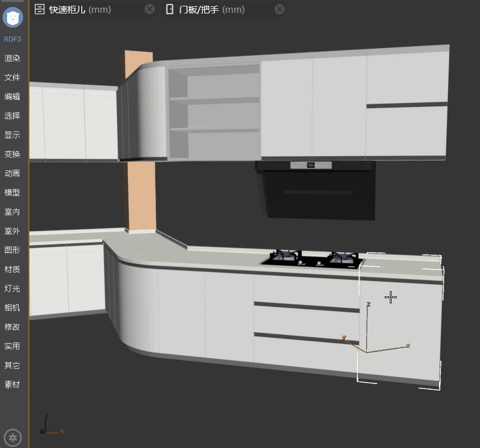480x448 pixels.
Task: Close the 门板/把手 (mm) tab
Action: pyautogui.click(x=280, y=9)
